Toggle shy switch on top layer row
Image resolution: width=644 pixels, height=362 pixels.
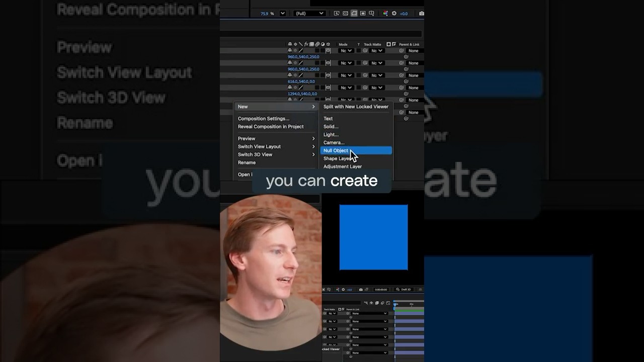290,50
